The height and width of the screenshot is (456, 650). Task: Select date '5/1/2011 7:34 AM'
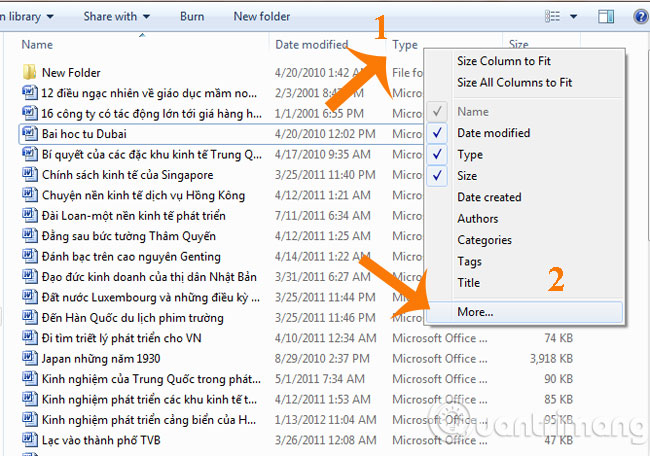pos(320,379)
